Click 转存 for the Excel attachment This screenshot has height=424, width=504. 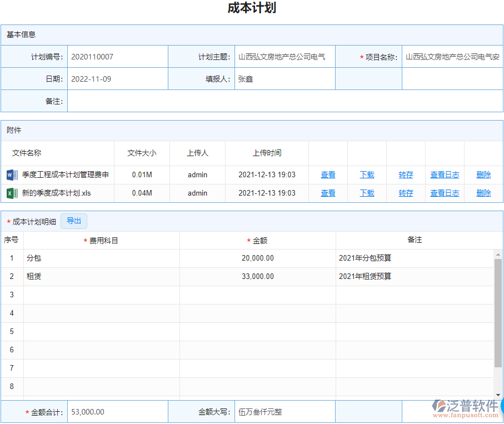(x=405, y=193)
